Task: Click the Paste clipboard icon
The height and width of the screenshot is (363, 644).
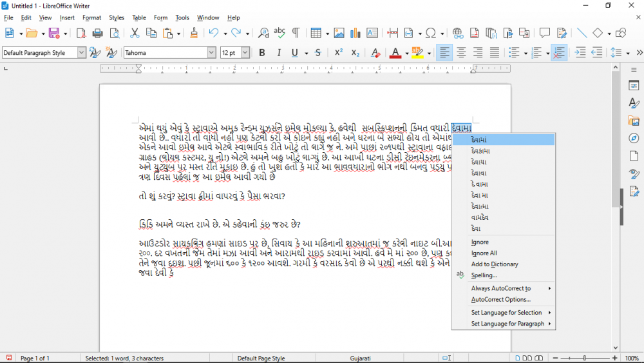Action: 167,33
